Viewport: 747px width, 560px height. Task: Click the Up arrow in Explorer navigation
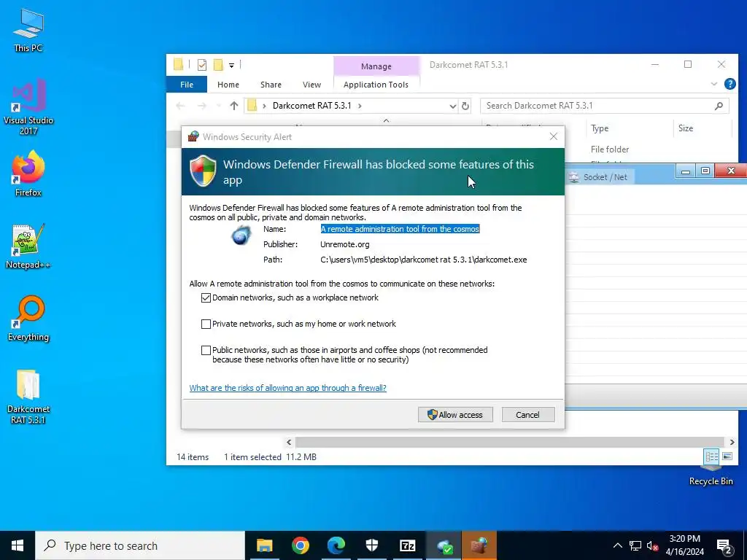(x=233, y=106)
